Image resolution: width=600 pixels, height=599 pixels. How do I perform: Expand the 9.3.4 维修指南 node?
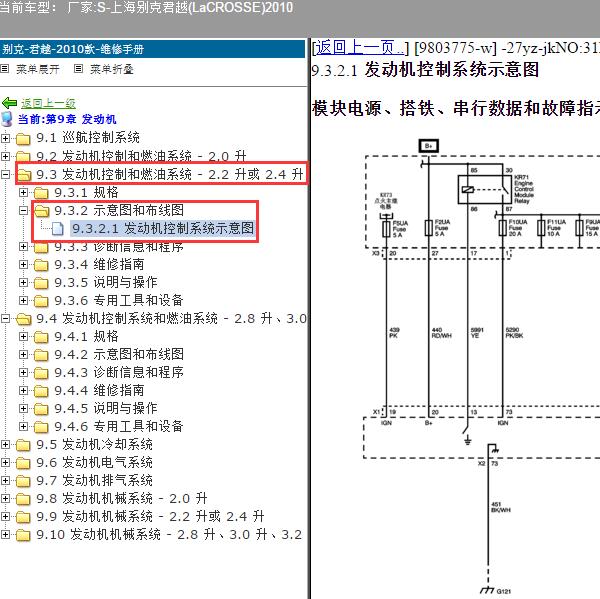point(23,264)
